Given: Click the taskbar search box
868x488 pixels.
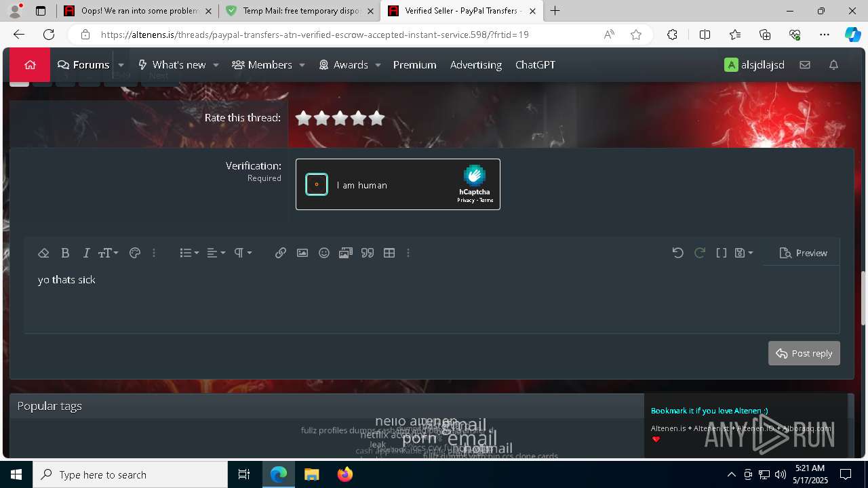Looking at the screenshot, I should [x=130, y=474].
